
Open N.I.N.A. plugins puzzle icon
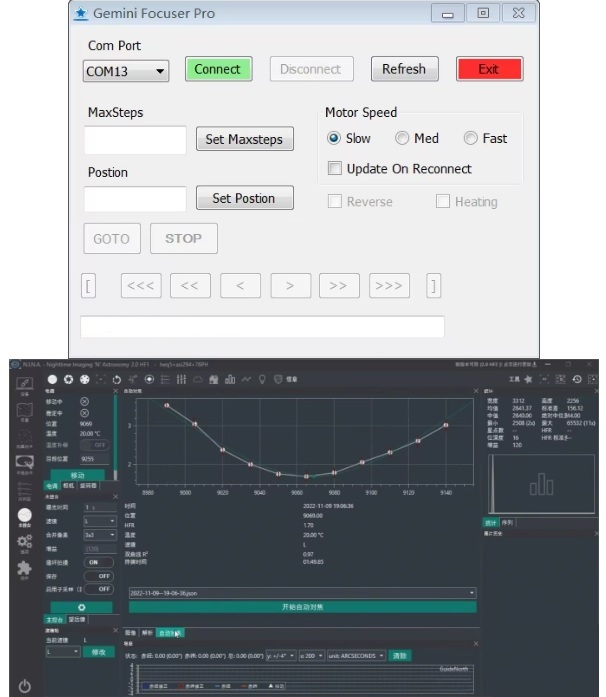[24, 569]
